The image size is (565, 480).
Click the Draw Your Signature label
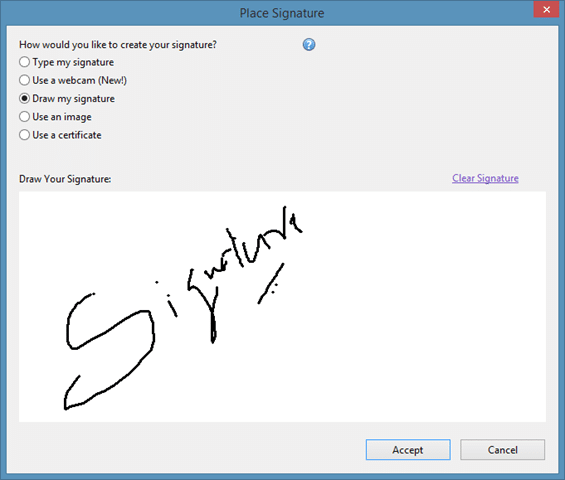point(65,179)
